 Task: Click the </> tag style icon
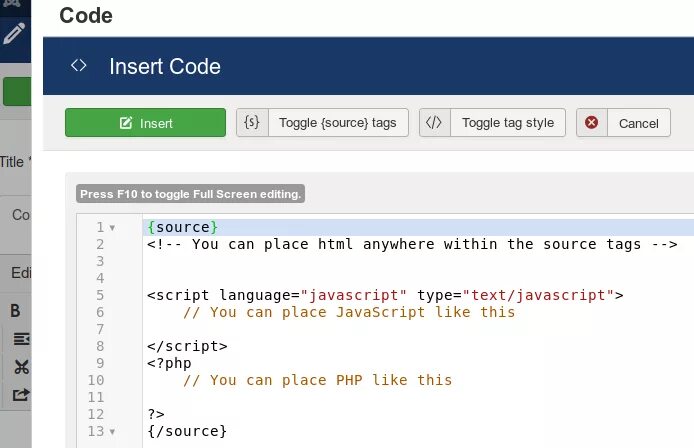click(434, 123)
